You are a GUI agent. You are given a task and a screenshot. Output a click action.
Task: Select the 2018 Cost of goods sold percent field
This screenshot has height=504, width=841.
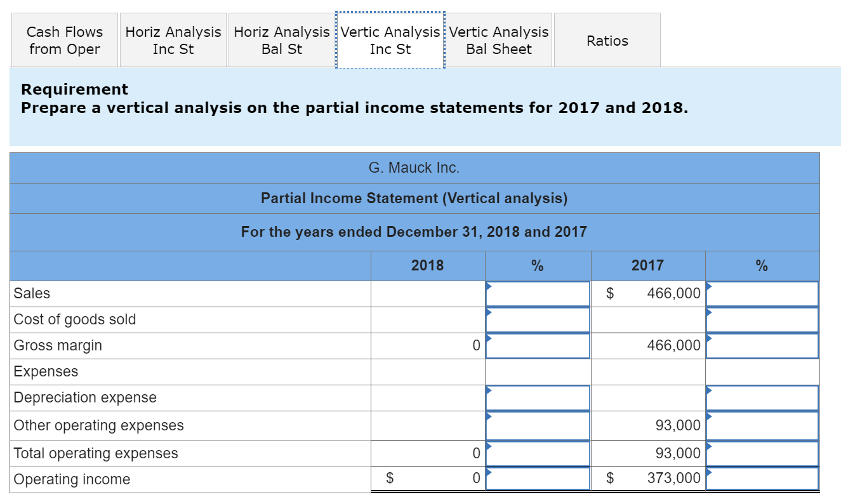[538, 320]
